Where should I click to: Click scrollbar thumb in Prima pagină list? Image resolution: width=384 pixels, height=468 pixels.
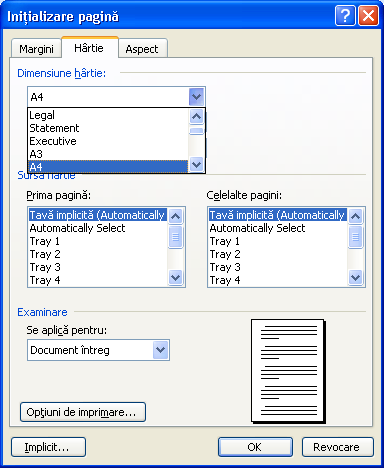pyautogui.click(x=175, y=237)
